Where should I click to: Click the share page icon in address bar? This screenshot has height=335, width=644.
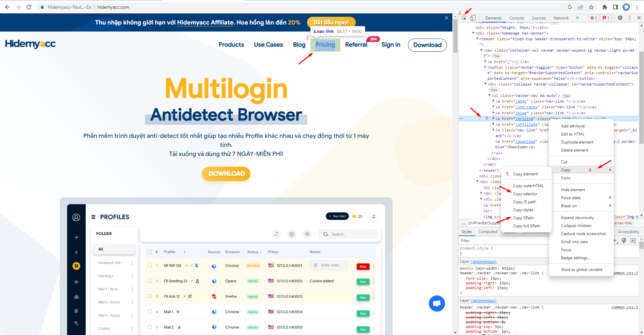point(581,7)
